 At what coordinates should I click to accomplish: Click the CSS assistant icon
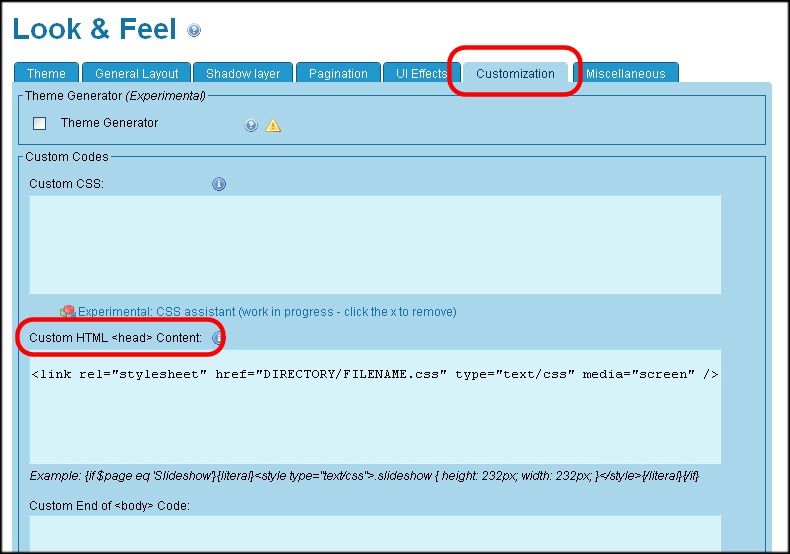click(68, 312)
